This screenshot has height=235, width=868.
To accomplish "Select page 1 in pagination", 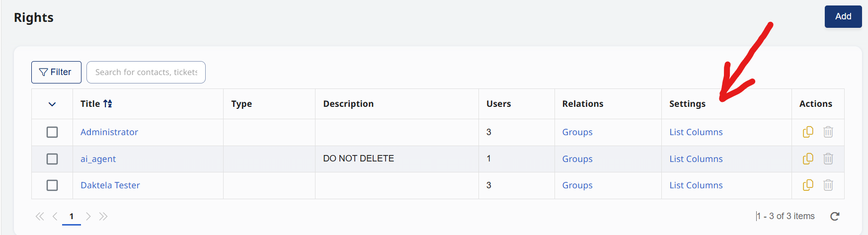I will 72,216.
